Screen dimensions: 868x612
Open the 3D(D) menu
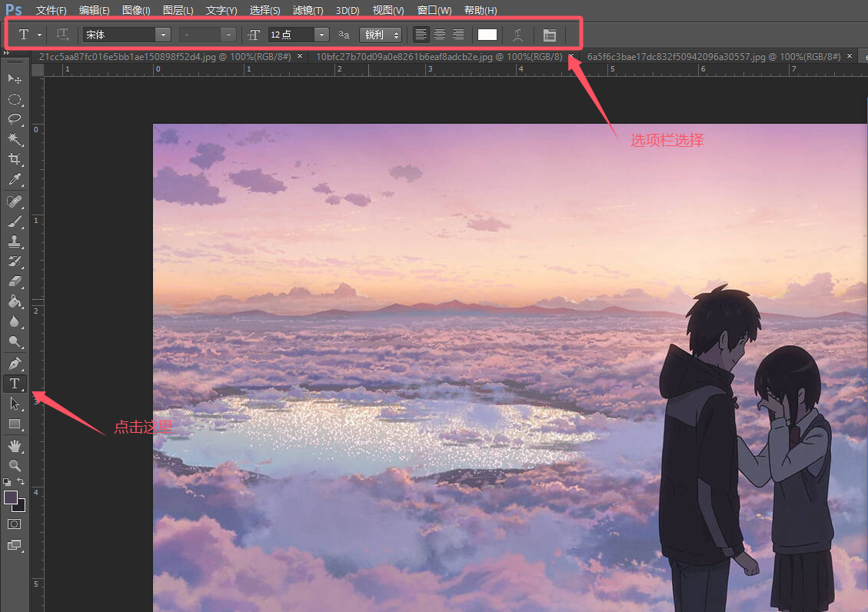point(348,11)
